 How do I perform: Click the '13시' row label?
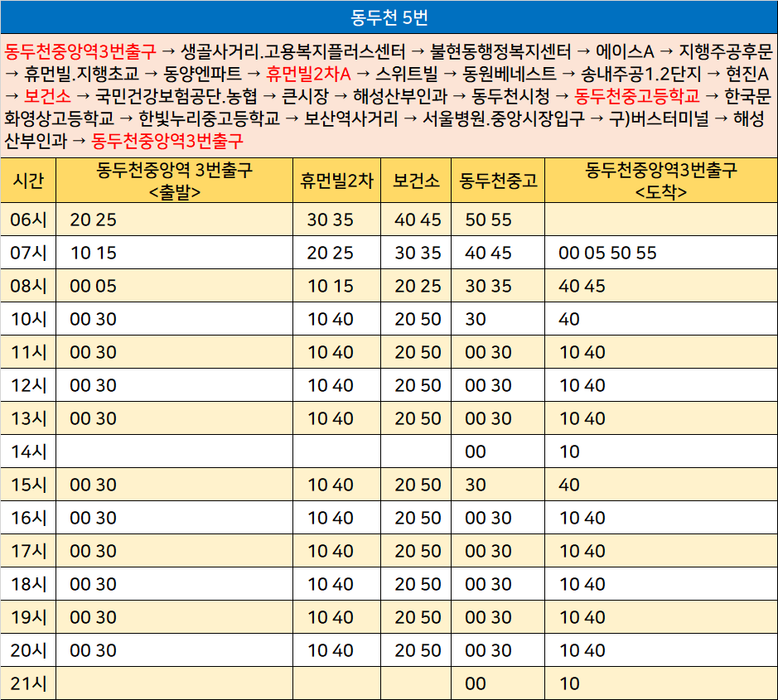click(28, 418)
